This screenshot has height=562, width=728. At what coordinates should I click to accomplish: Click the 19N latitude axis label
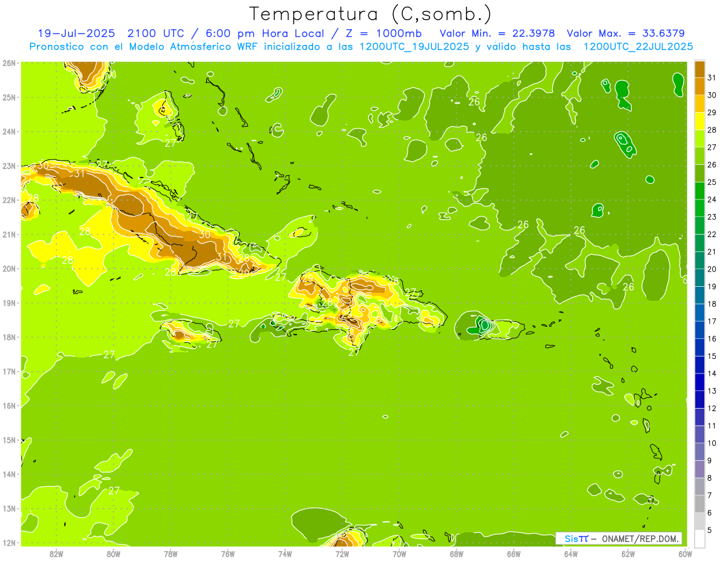pos(9,303)
